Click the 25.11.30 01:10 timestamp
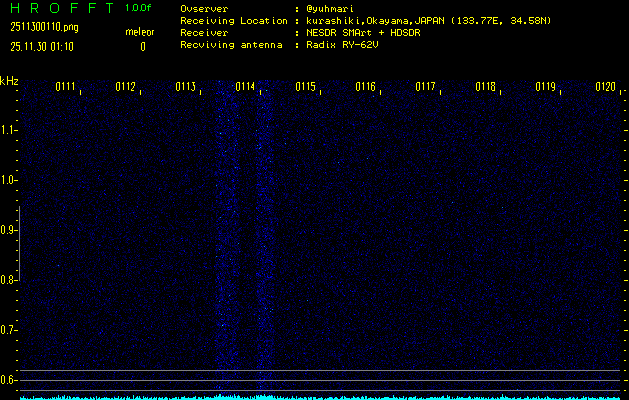Image resolution: width=629 pixels, height=400 pixels. click(x=45, y=46)
